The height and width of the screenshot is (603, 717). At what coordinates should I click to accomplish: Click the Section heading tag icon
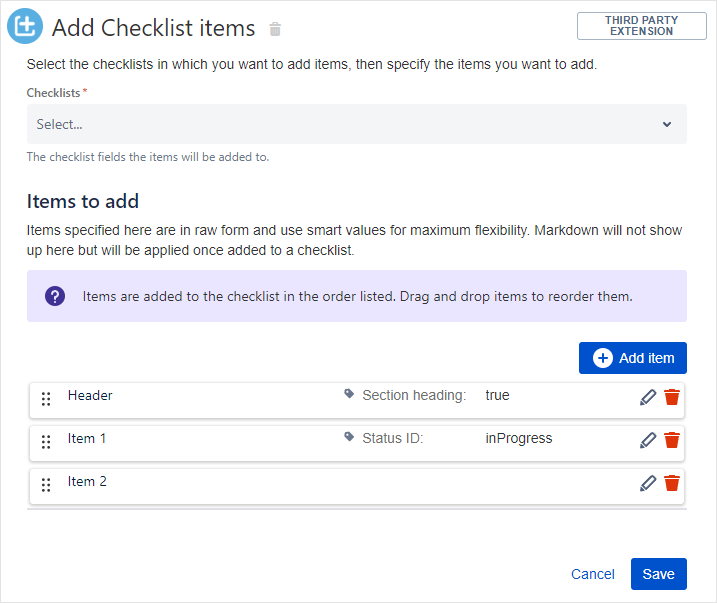click(x=349, y=394)
